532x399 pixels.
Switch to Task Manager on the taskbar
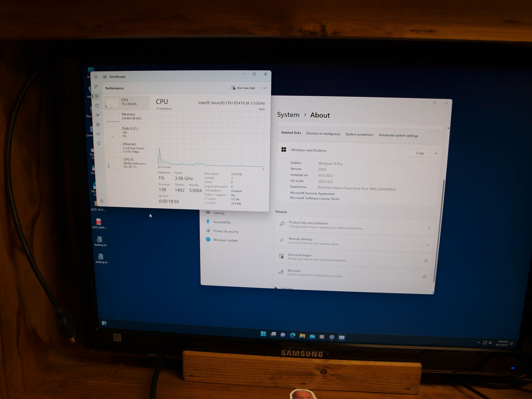(x=342, y=337)
